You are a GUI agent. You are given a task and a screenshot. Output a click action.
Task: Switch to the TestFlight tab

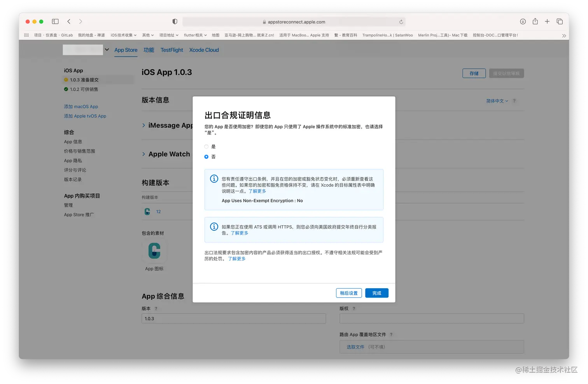tap(171, 50)
